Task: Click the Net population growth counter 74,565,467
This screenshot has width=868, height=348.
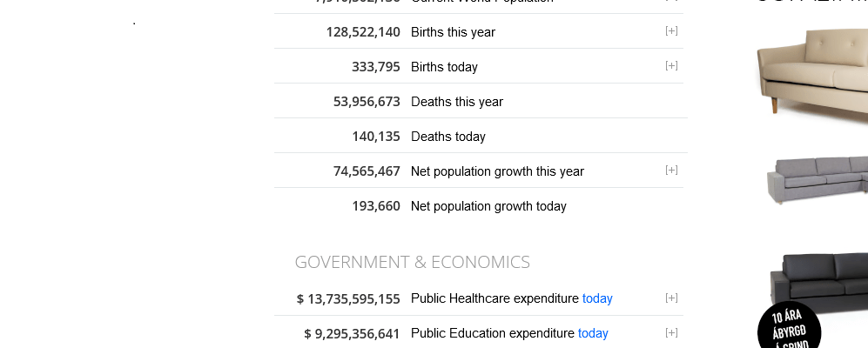Action: point(367,171)
